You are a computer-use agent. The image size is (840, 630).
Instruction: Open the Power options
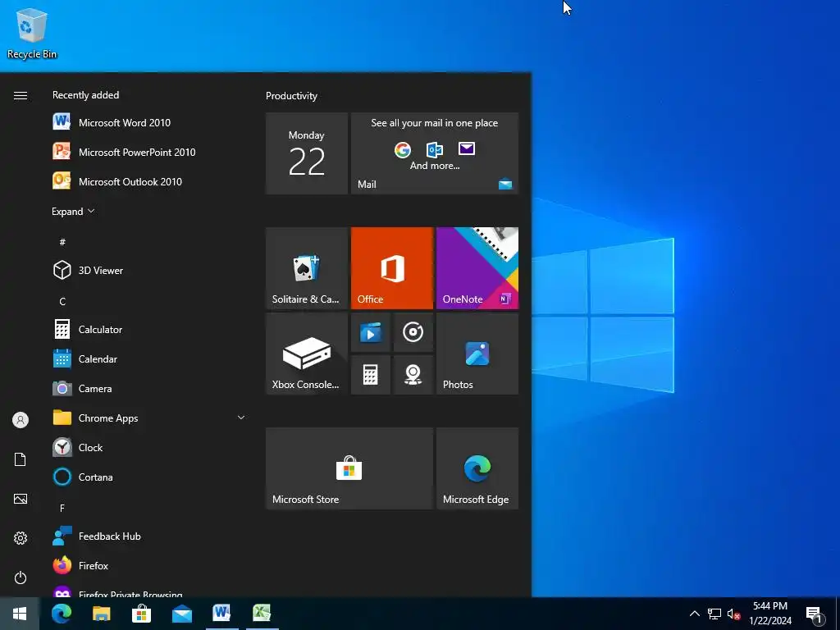21,577
